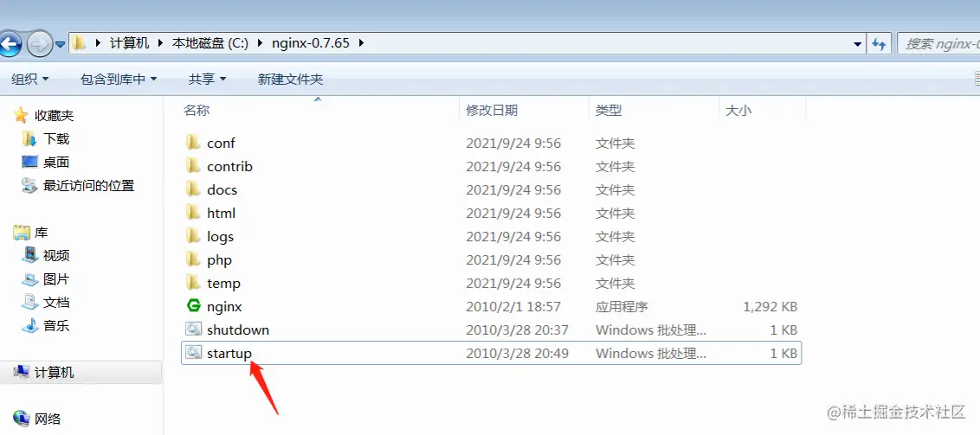Open the 音乐 library
Screen dimensions: 980x435
pos(56,325)
